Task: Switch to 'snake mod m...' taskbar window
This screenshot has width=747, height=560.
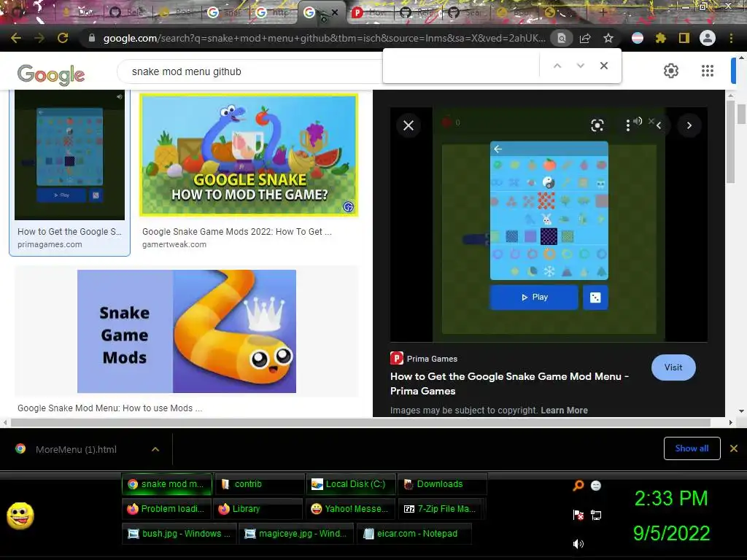Action: tap(167, 484)
